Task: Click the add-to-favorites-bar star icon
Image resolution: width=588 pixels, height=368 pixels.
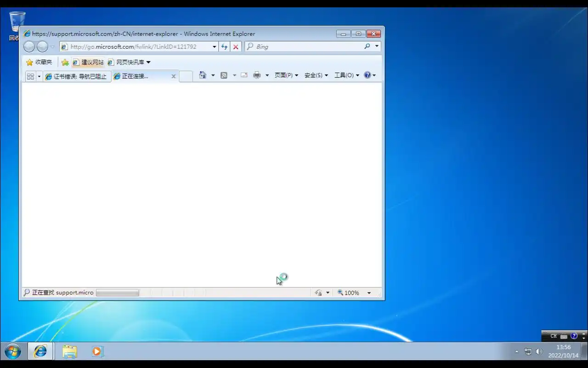Action: coord(65,62)
